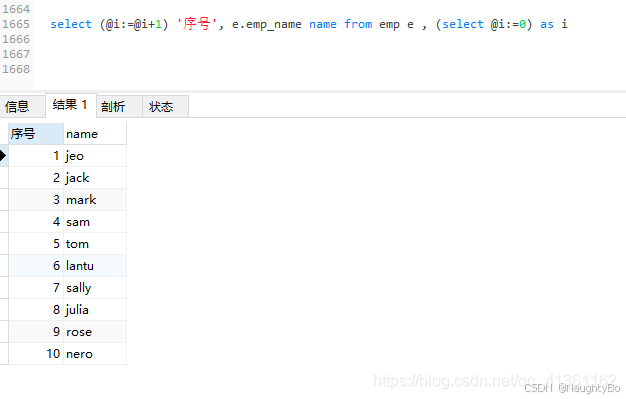Switch to the 信息 tab
Screen dimensions: 626x399
22,107
